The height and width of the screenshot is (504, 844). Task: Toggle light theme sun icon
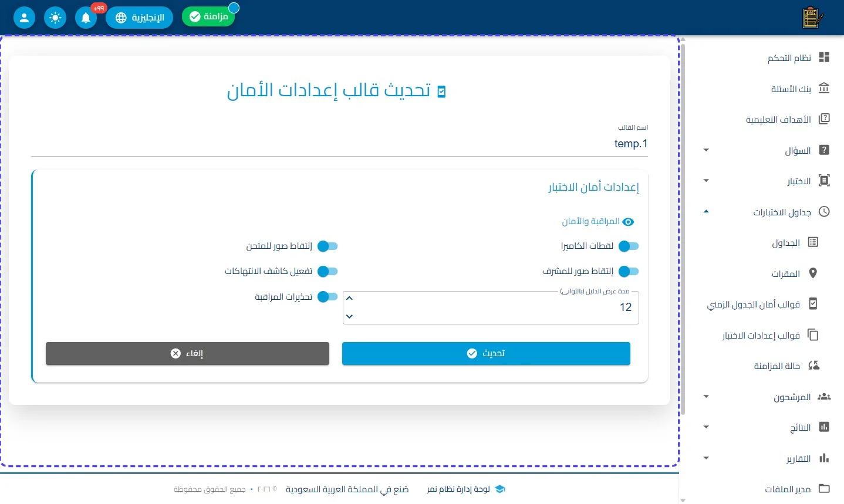point(55,18)
